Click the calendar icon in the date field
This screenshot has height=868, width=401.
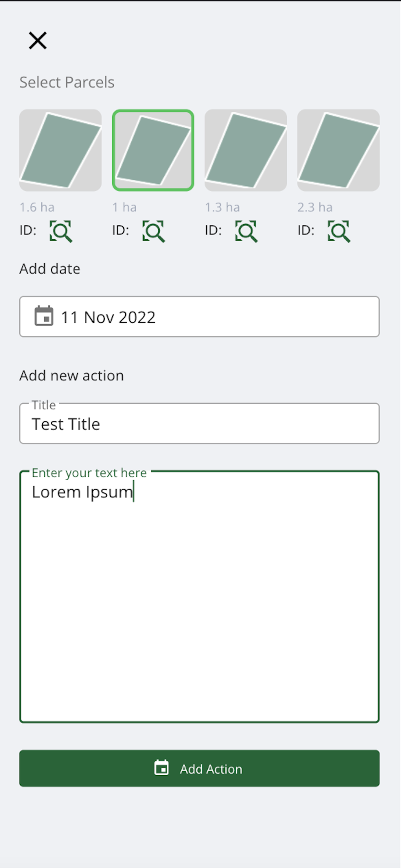click(x=44, y=316)
